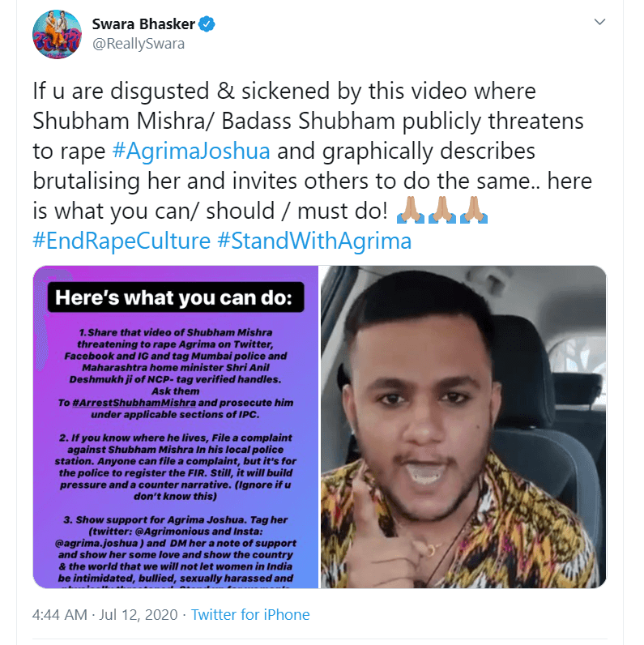Expand the tweet options chevron menu
Image resolution: width=644 pixels, height=645 pixels.
point(599,22)
